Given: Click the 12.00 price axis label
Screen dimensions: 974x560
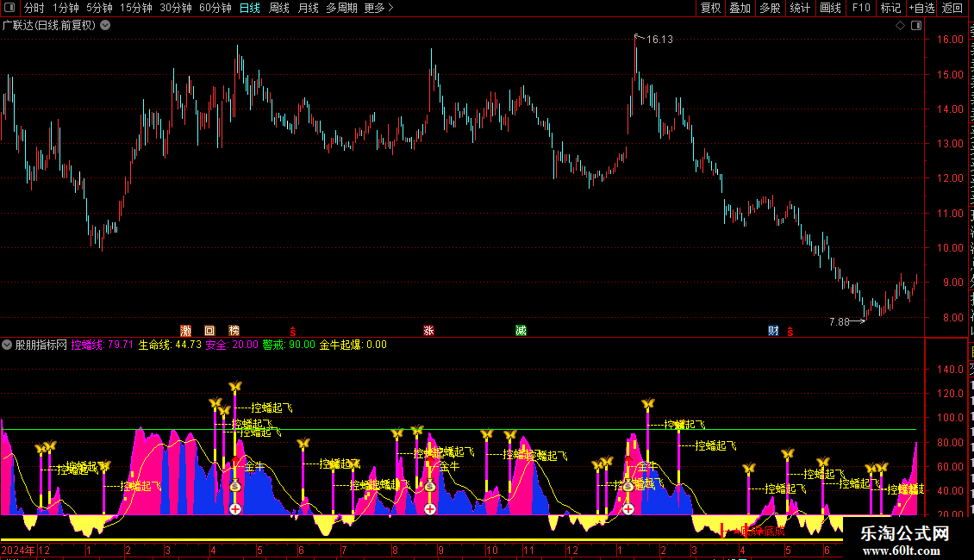Looking at the screenshot, I should pos(950,178).
